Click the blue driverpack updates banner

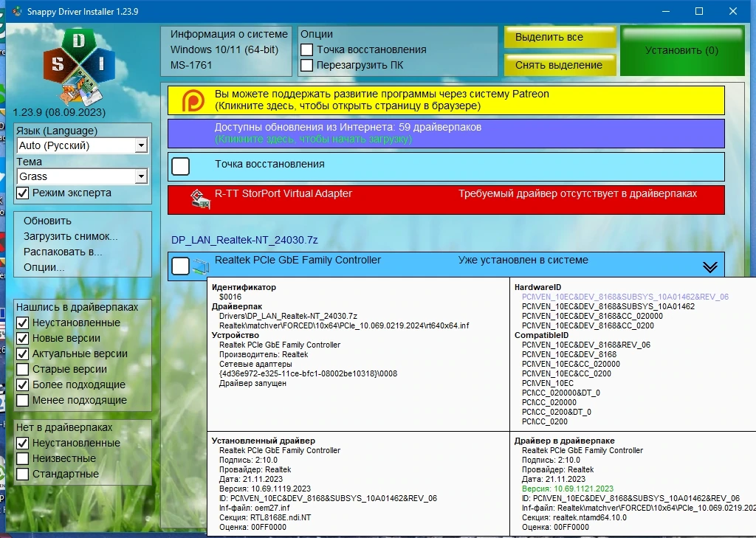tap(446, 133)
